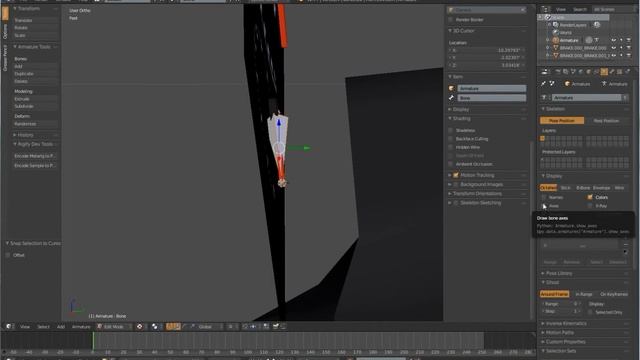The height and width of the screenshot is (360, 640).
Task: Toggle visibility eye for Armature in outliner
Action: pos(613,40)
